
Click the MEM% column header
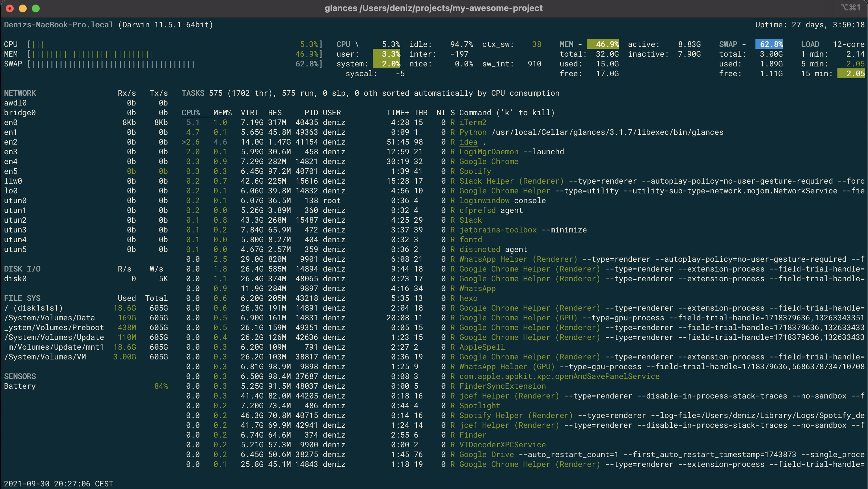[x=223, y=113]
